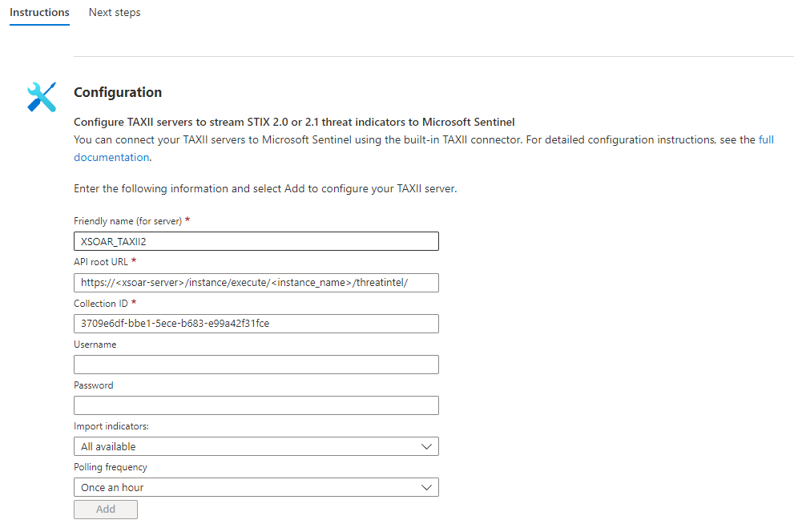
Task: Select the API root URL field
Action: 256,282
